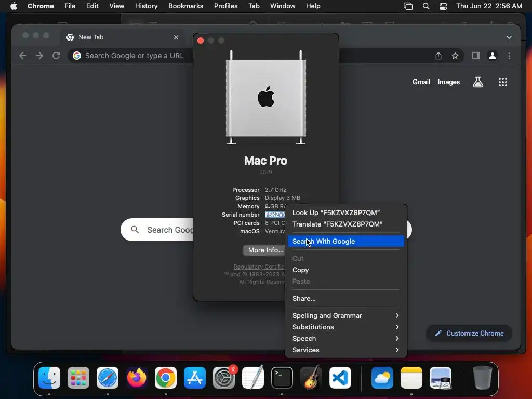Viewport: 532px width, 399px height.
Task: Open Chrome's three-dot menu
Action: pos(509,56)
